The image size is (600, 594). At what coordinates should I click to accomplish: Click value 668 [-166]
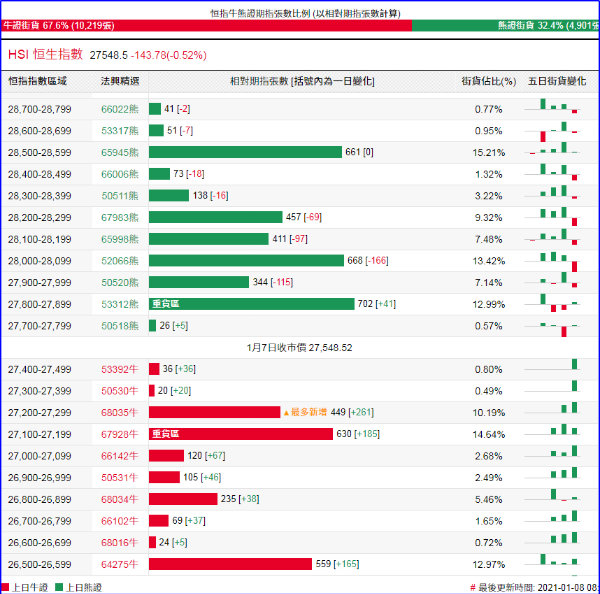(x=368, y=261)
